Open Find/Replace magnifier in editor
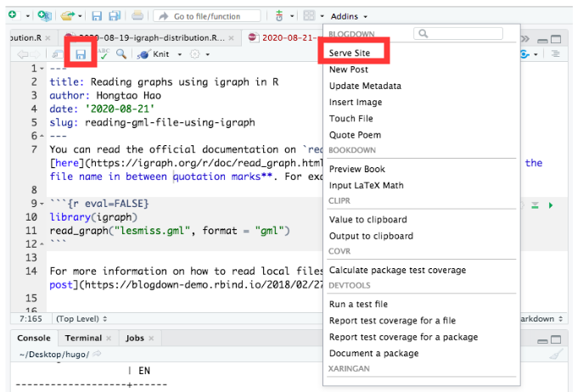Screen dimensions: 583x392 121,54
